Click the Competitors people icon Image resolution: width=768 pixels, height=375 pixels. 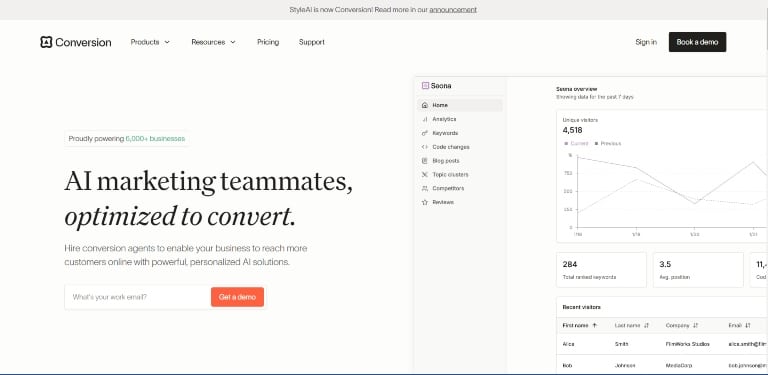pyautogui.click(x=425, y=188)
